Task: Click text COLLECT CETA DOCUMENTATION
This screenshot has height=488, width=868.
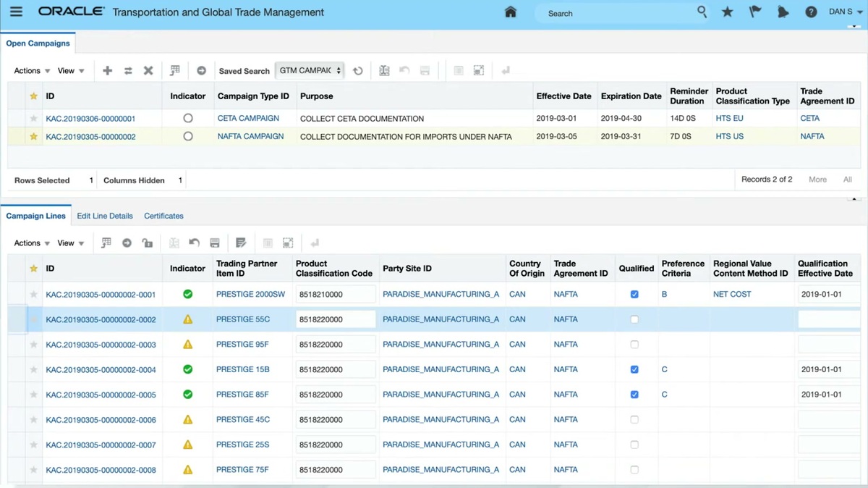Action: [x=362, y=119]
